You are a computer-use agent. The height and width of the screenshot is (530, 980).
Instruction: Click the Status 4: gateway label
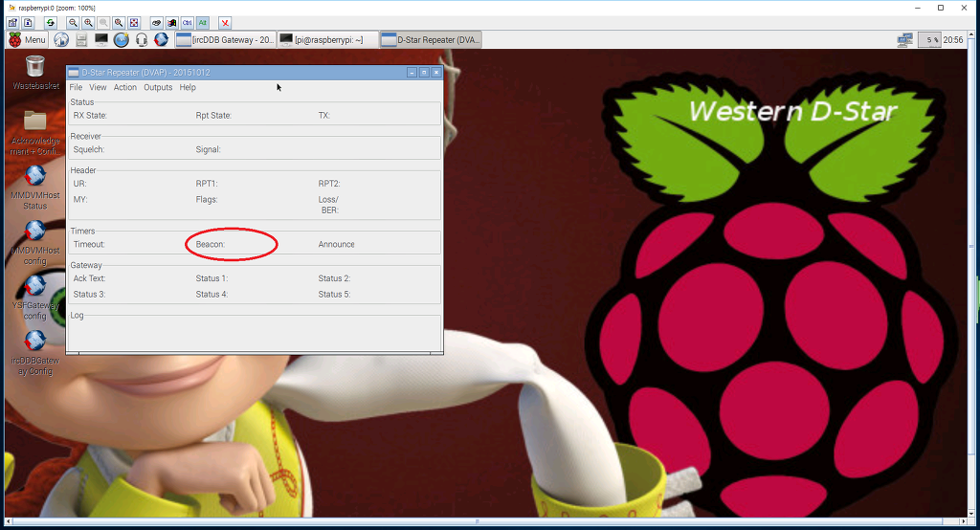point(212,295)
